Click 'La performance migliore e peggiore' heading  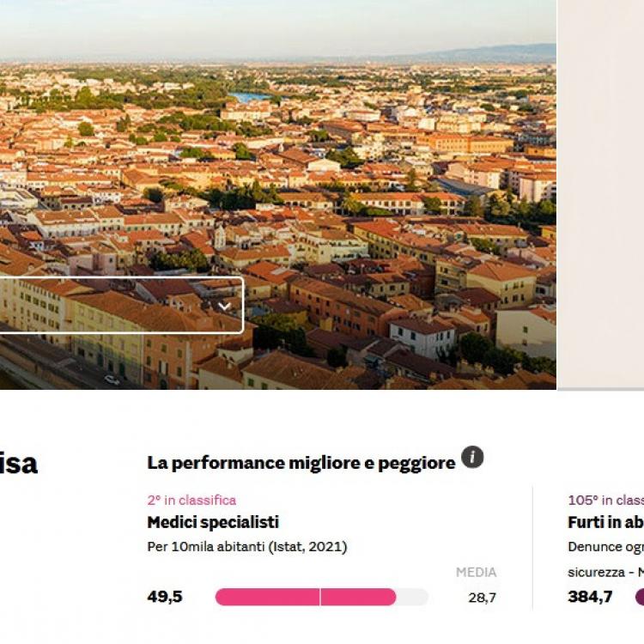point(301,463)
